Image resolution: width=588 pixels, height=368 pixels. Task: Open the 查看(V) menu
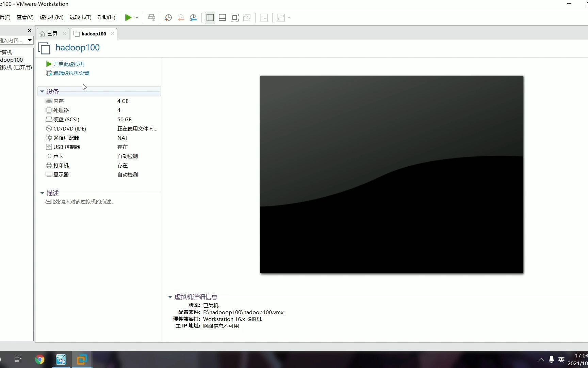[x=25, y=17]
